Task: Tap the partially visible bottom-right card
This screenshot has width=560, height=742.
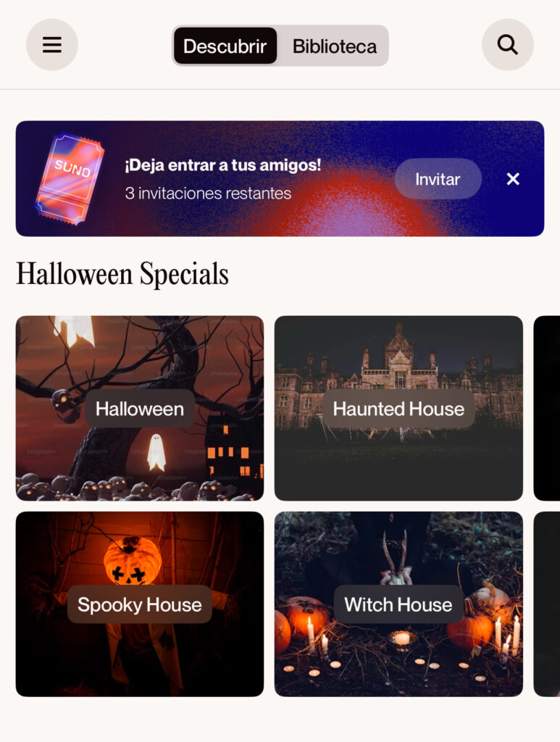Action: [x=547, y=604]
